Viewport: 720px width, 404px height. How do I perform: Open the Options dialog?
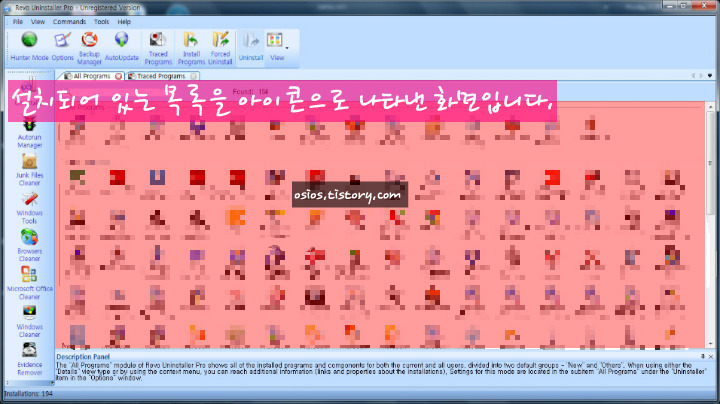[62, 46]
